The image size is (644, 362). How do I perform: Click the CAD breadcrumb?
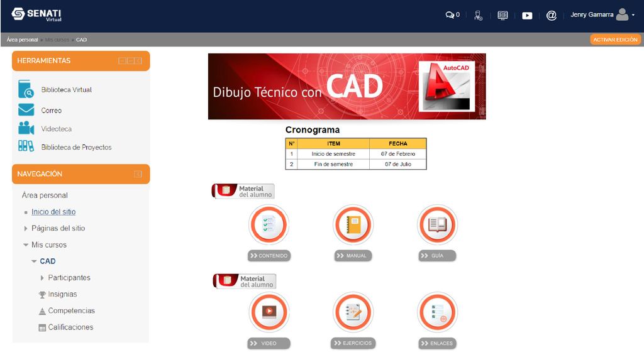(81, 40)
